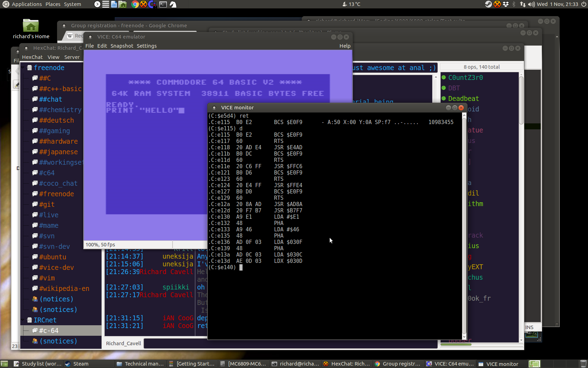Click the trash icon in the bottom panel
The width and height of the screenshot is (588, 368).
583,364
